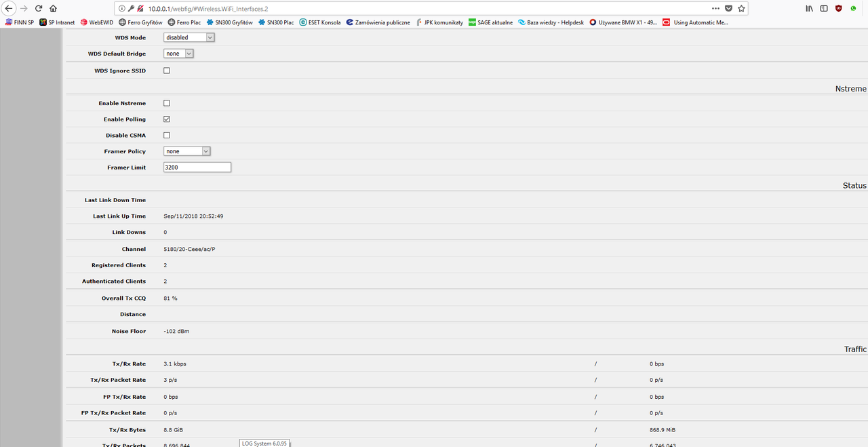Open the WDS Mode dropdown
868x447 pixels.
(x=189, y=37)
